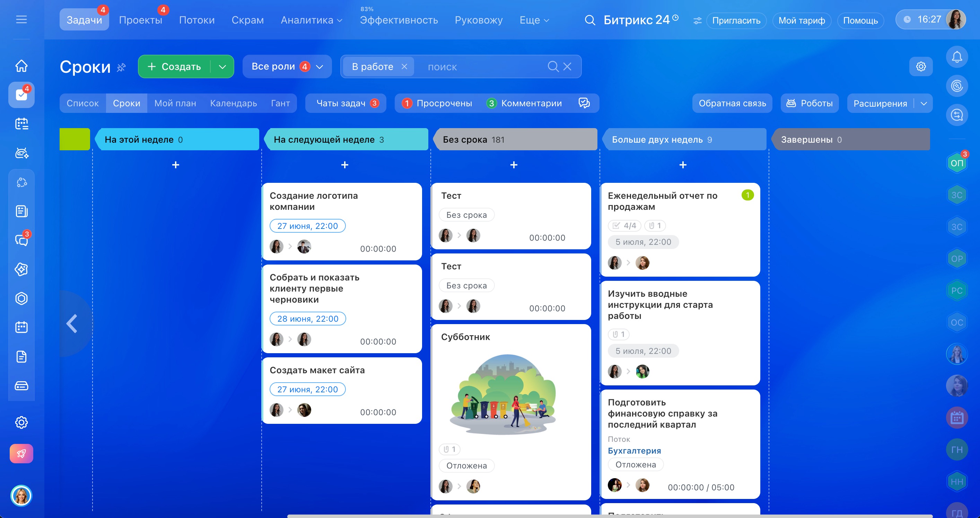Open the chat bubbles icon next to Комментарии
980x518 pixels.
pyautogui.click(x=584, y=103)
